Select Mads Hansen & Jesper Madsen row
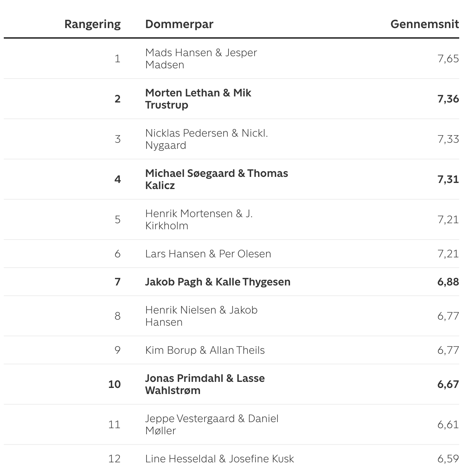 coord(201,58)
